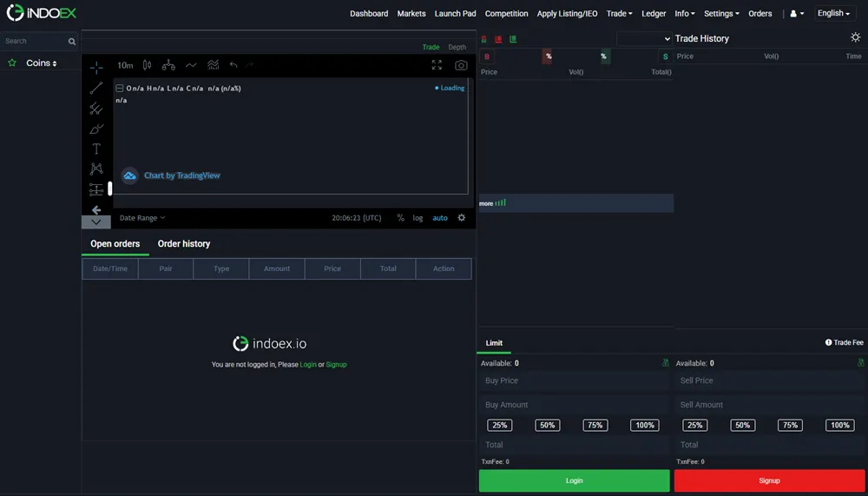Image resolution: width=868 pixels, height=496 pixels.
Task: Expand the drawing toolbar chevron down
Action: coord(95,222)
